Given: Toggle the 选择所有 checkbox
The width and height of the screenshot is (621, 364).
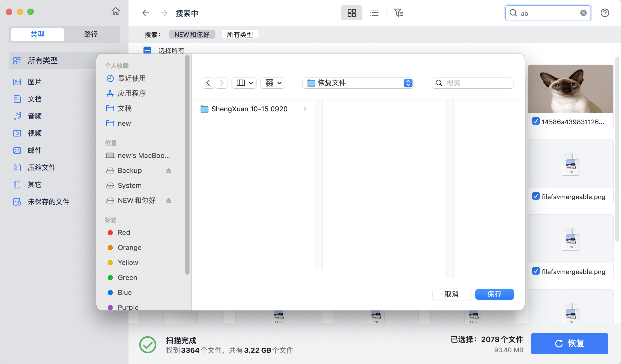Looking at the screenshot, I should click(x=147, y=50).
